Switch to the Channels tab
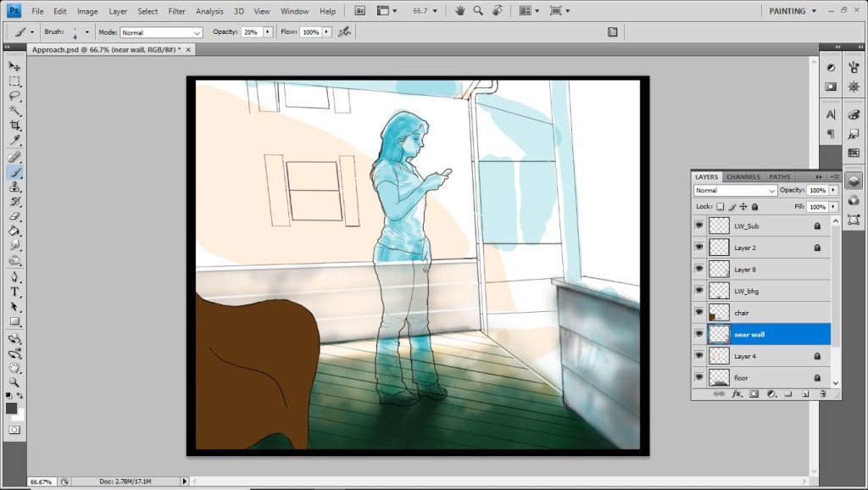Image resolution: width=868 pixels, height=490 pixels. pyautogui.click(x=743, y=176)
